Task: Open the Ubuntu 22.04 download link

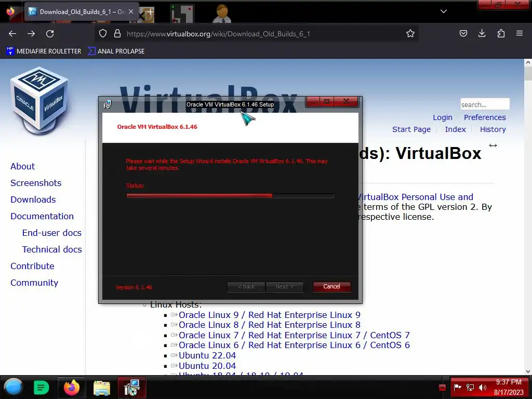Action: pos(207,355)
